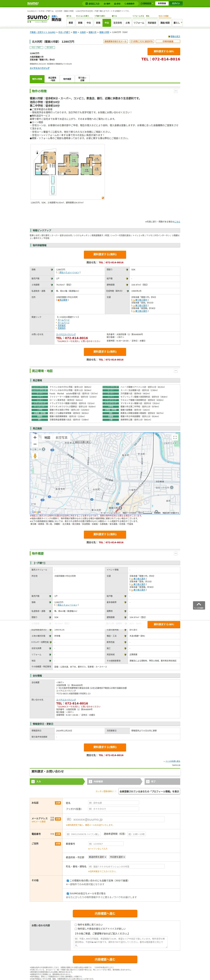Click the large SUUMO 関西版 logo
Screen dimensions: 210x980
click(38, 18)
